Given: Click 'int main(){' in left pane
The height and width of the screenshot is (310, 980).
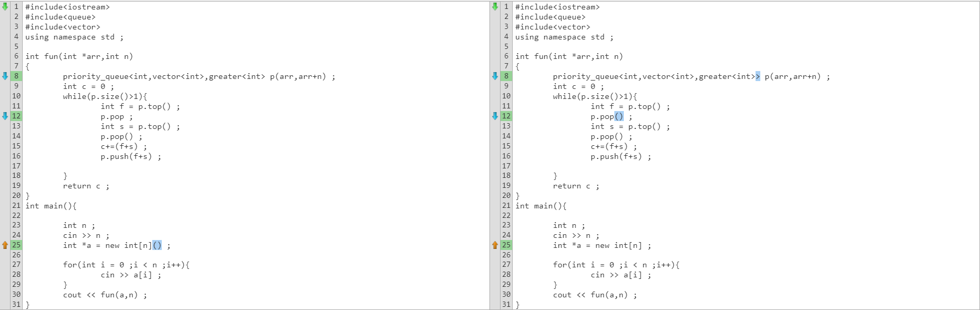Looking at the screenshot, I should [x=51, y=206].
